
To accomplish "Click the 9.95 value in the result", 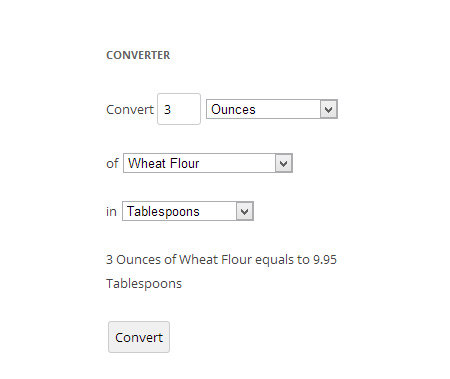I will pyautogui.click(x=325, y=259).
